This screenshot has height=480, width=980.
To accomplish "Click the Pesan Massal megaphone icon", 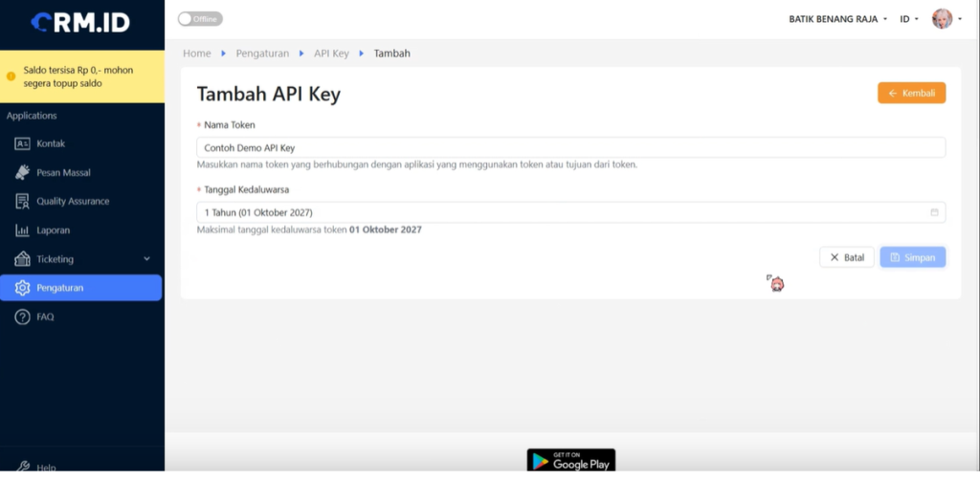I will (23, 172).
